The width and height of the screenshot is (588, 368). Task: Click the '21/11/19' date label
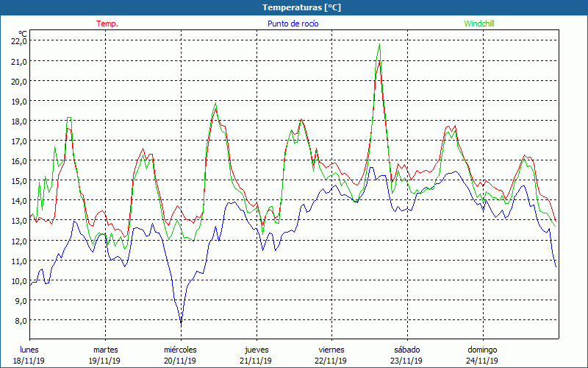click(256, 361)
